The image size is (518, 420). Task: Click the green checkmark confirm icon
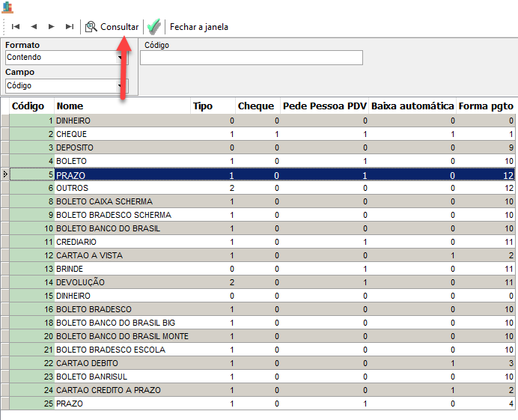pyautogui.click(x=154, y=27)
